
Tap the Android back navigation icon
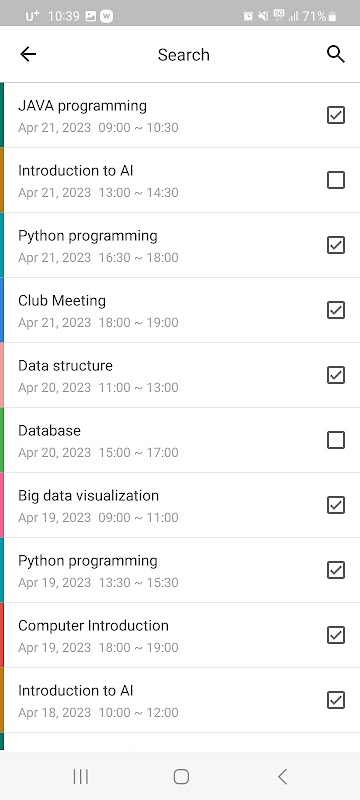point(282,777)
